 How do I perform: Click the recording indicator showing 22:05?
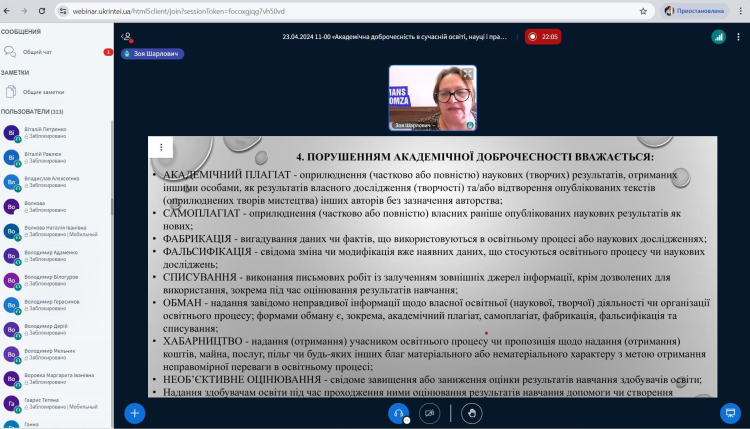pos(544,36)
